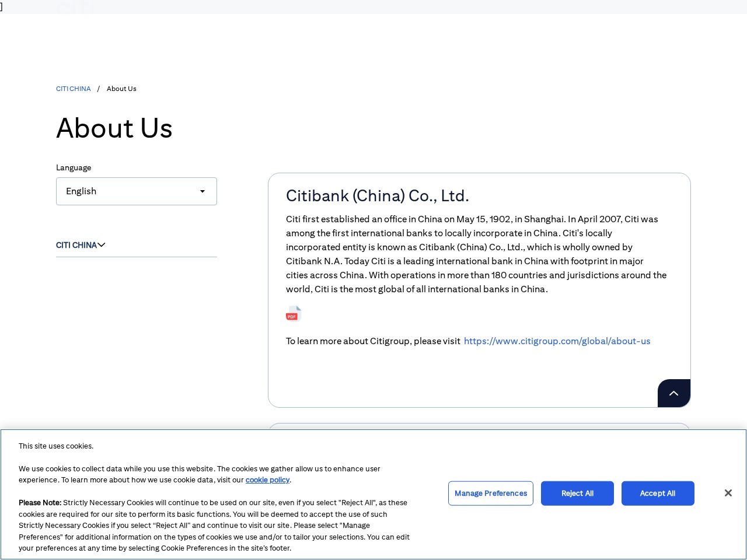Expand the CITI CHINA sidebar menu
The height and width of the screenshot is (560, 747).
click(x=76, y=245)
